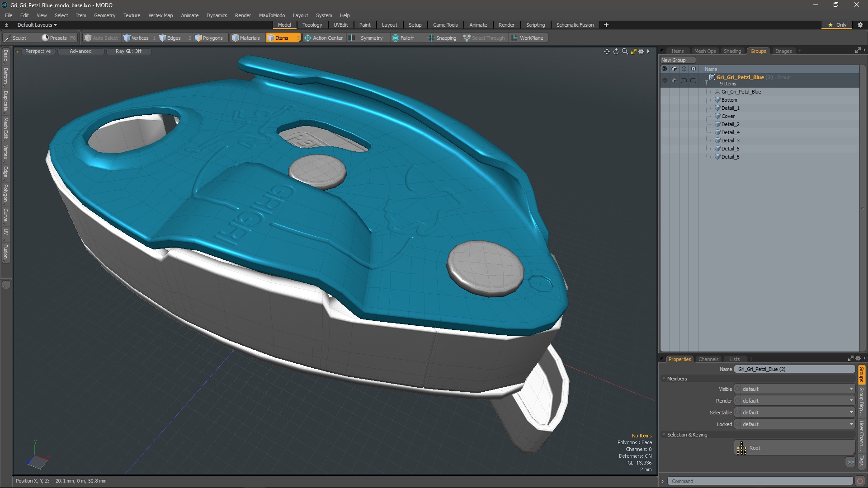
Task: Open the Render default dropdown
Action: [795, 401]
